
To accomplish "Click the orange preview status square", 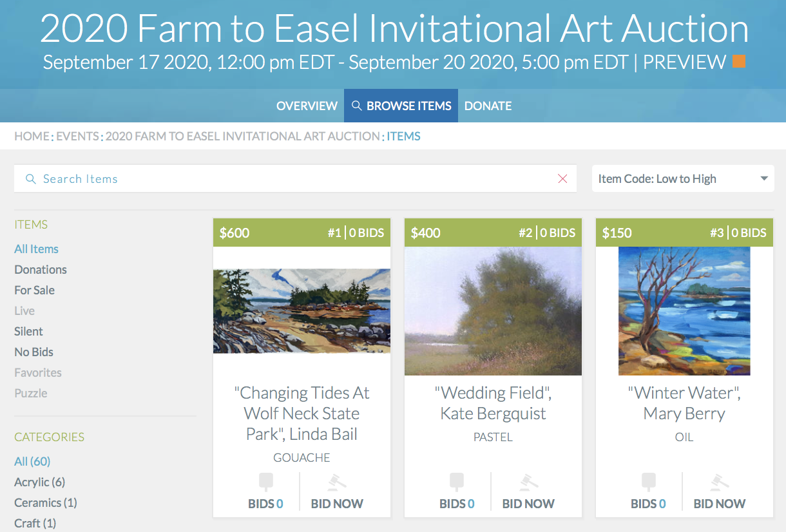I will pos(739,62).
